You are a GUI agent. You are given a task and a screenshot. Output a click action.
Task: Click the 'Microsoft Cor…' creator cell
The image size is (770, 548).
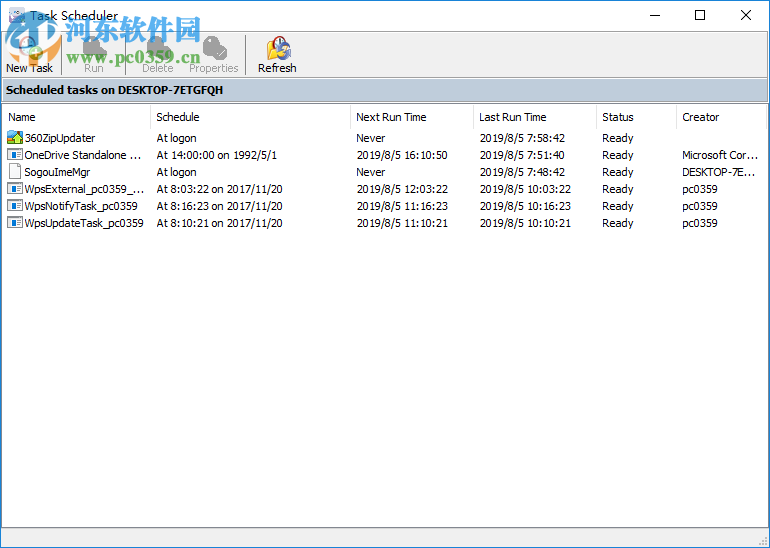(x=720, y=155)
